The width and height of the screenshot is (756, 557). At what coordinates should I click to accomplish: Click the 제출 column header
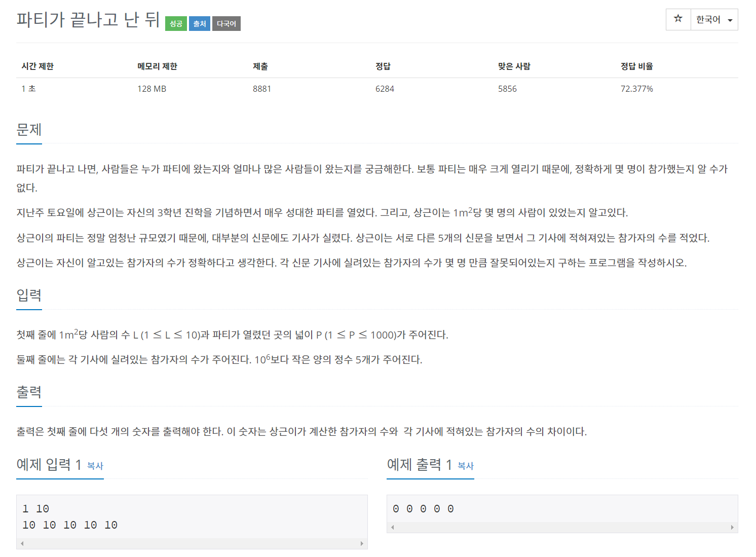point(260,66)
